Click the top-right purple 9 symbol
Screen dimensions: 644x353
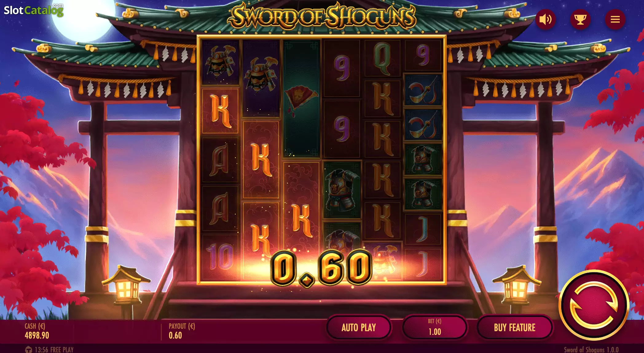click(x=423, y=56)
